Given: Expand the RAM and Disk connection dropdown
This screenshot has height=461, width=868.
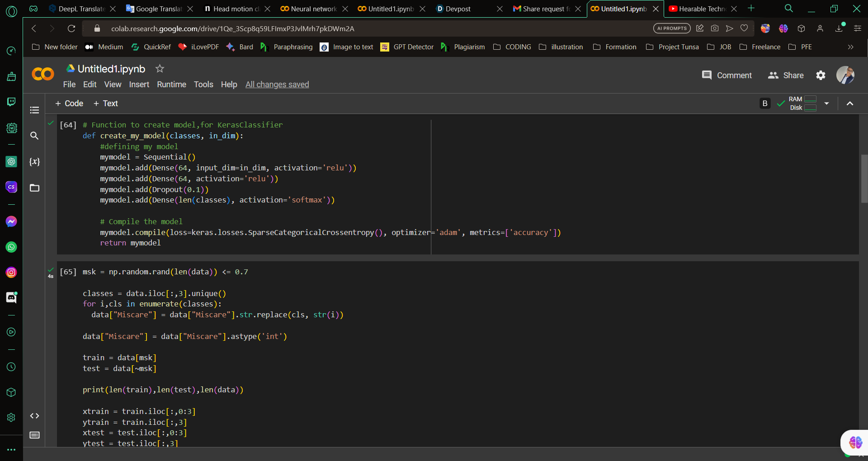Looking at the screenshot, I should 826,103.
